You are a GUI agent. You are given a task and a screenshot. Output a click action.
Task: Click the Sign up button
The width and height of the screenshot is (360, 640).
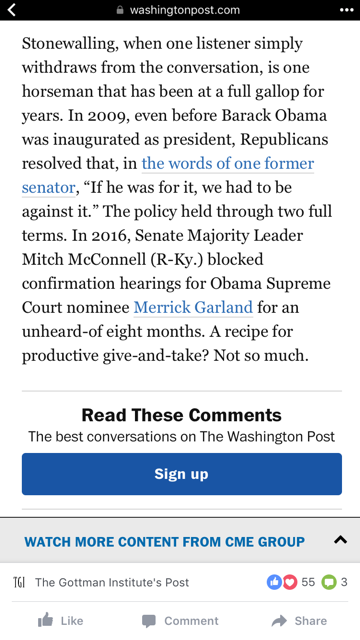(x=182, y=474)
